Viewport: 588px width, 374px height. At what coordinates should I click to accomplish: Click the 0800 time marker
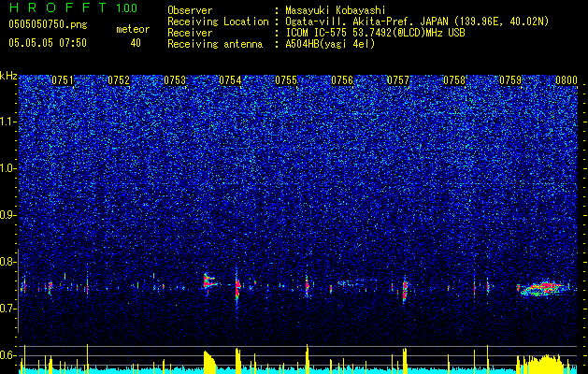coord(566,80)
